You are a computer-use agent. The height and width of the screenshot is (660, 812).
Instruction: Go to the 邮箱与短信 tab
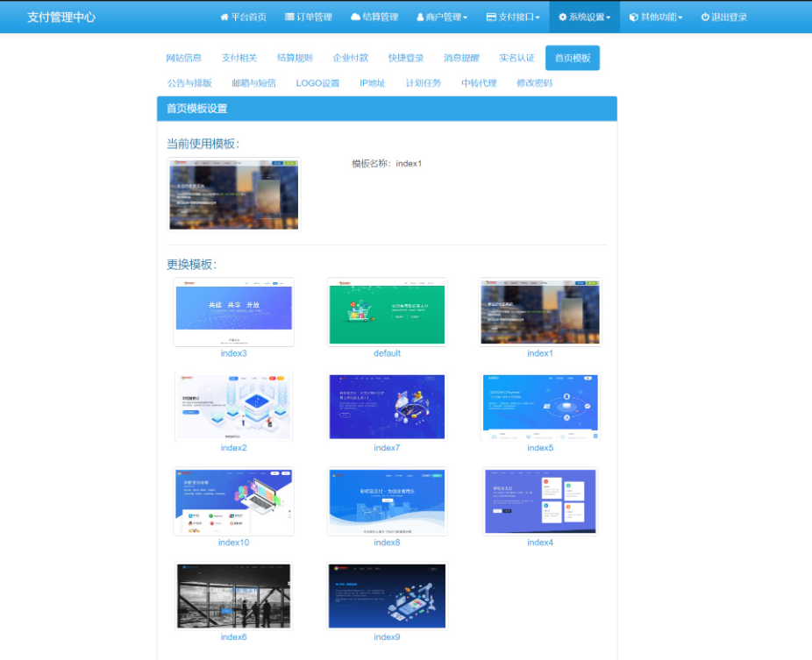tap(253, 82)
